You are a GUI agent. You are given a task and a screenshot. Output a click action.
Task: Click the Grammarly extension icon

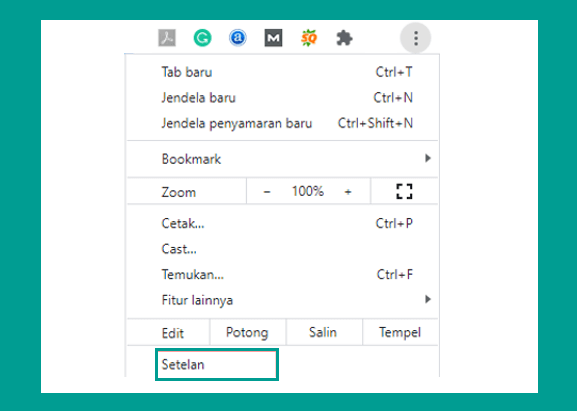tap(202, 38)
